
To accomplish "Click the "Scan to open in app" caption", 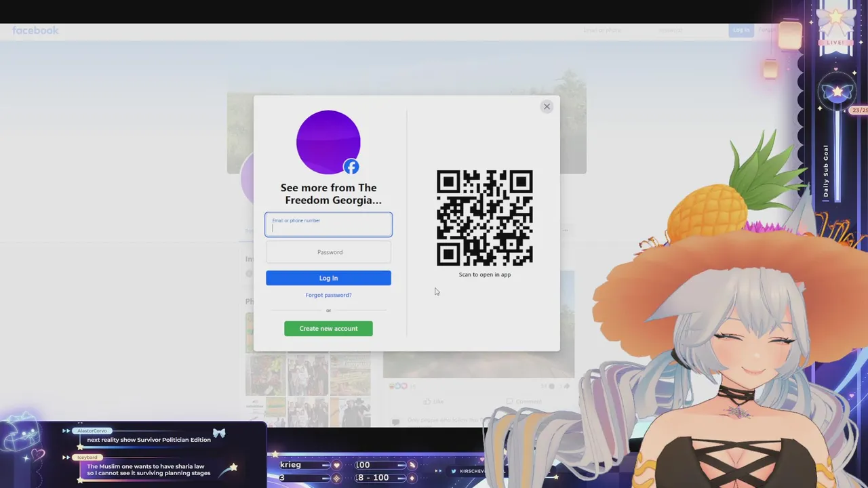I will pos(484,274).
